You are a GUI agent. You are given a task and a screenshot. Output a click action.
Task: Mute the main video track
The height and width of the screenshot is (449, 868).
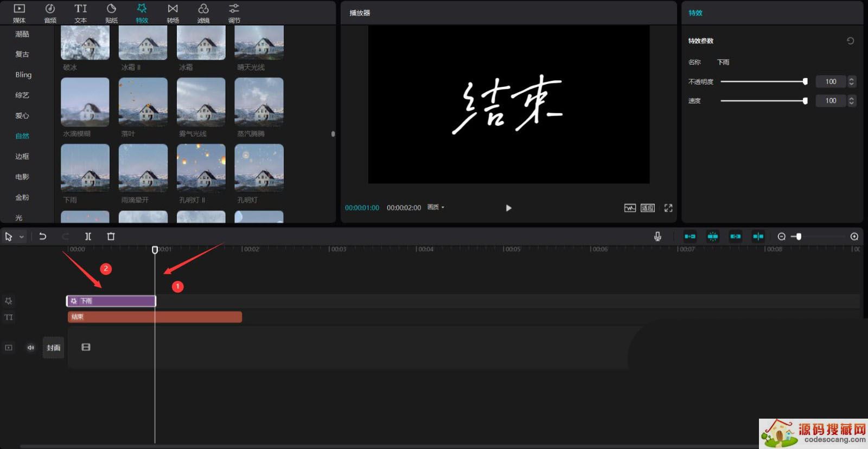coord(31,348)
